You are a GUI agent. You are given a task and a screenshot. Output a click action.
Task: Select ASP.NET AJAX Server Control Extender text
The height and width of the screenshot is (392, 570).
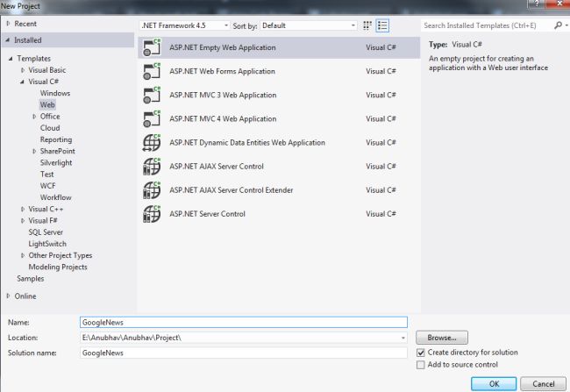pyautogui.click(x=232, y=190)
